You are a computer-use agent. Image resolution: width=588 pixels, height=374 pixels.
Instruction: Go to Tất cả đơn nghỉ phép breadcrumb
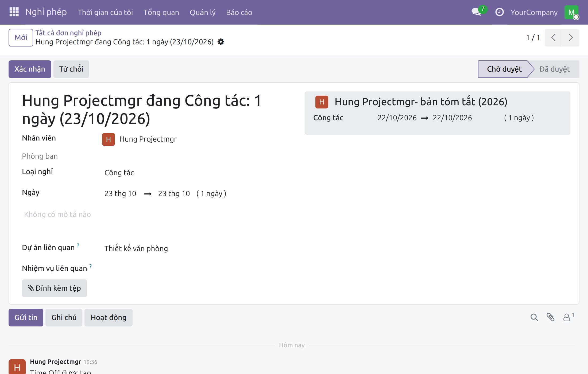coord(68,33)
